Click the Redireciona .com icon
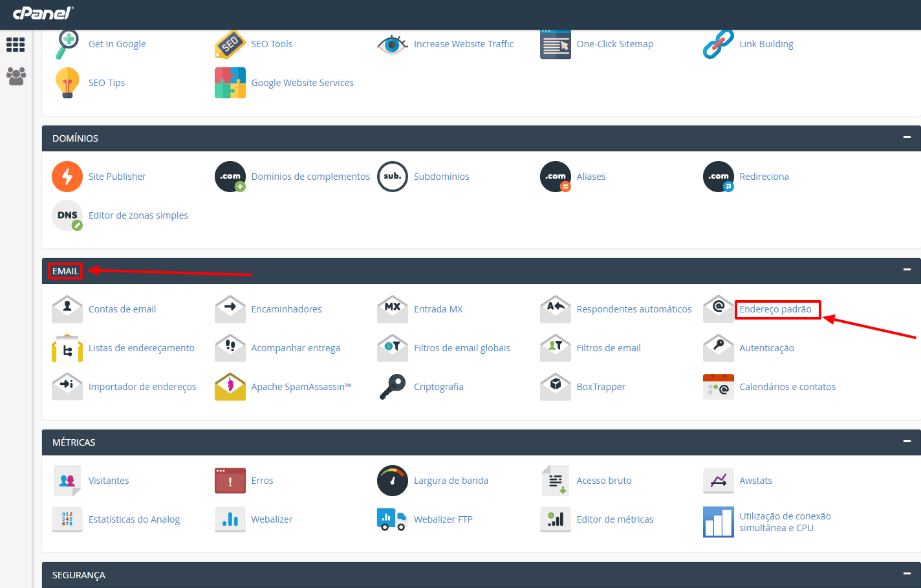 719,177
